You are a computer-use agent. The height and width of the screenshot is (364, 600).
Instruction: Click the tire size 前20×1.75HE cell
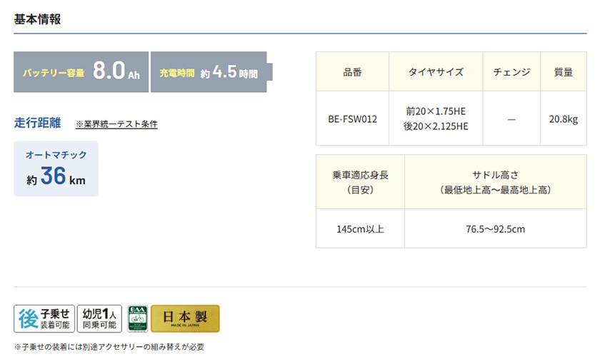point(436,111)
